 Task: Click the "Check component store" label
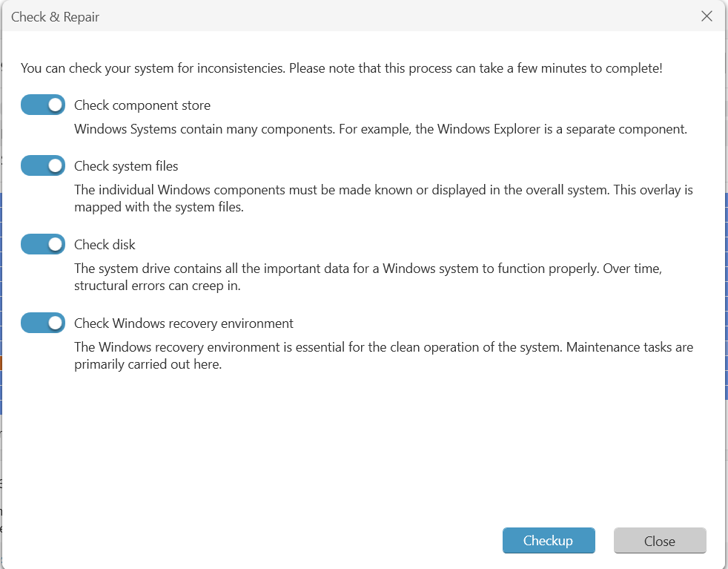click(x=142, y=105)
